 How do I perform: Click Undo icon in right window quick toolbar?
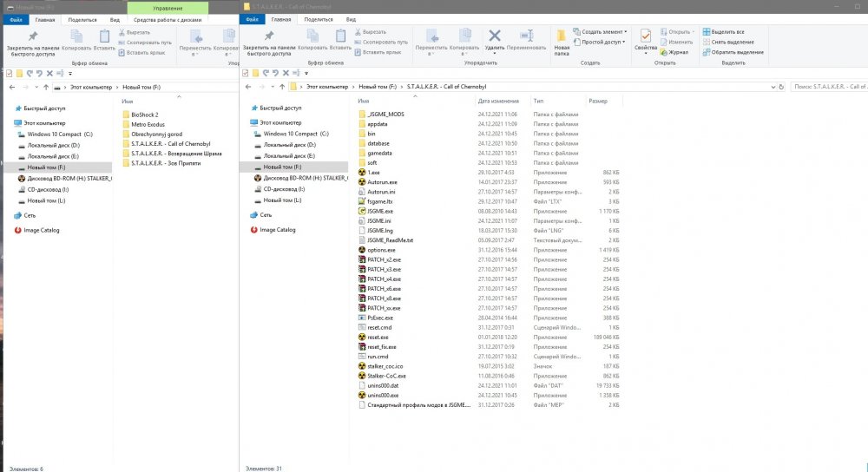coord(266,73)
